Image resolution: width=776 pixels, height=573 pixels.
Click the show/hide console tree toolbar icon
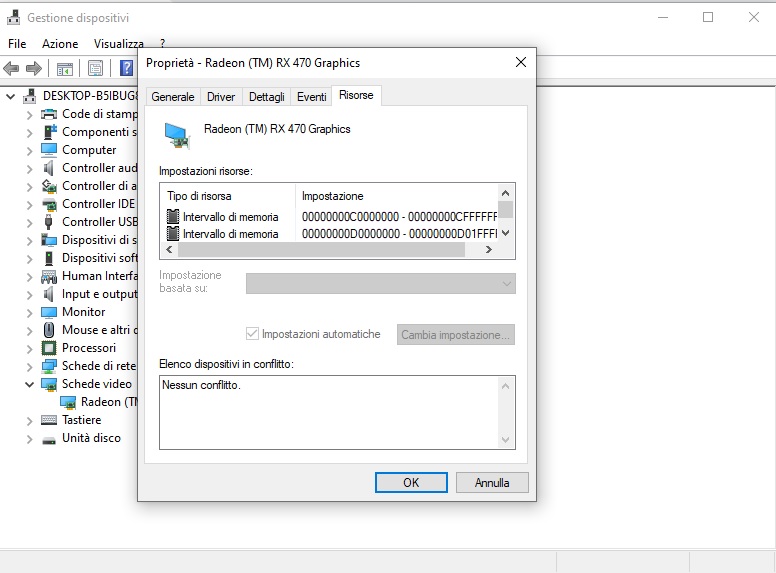point(65,68)
